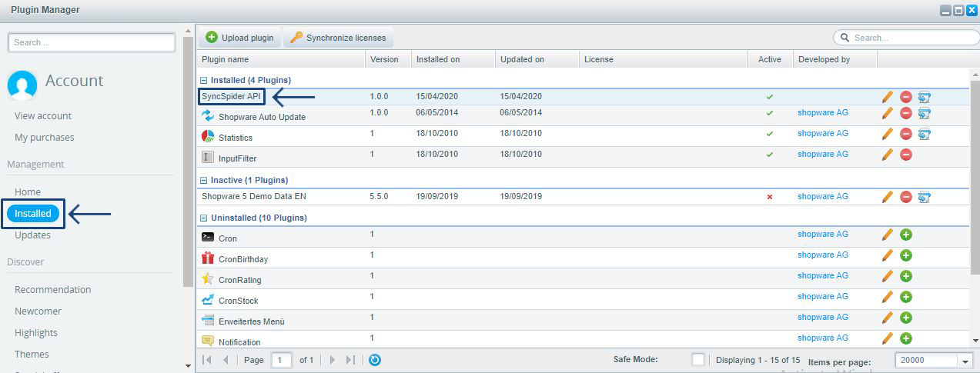The height and width of the screenshot is (373, 980).
Task: Click the Page number input field
Action: 282,360
